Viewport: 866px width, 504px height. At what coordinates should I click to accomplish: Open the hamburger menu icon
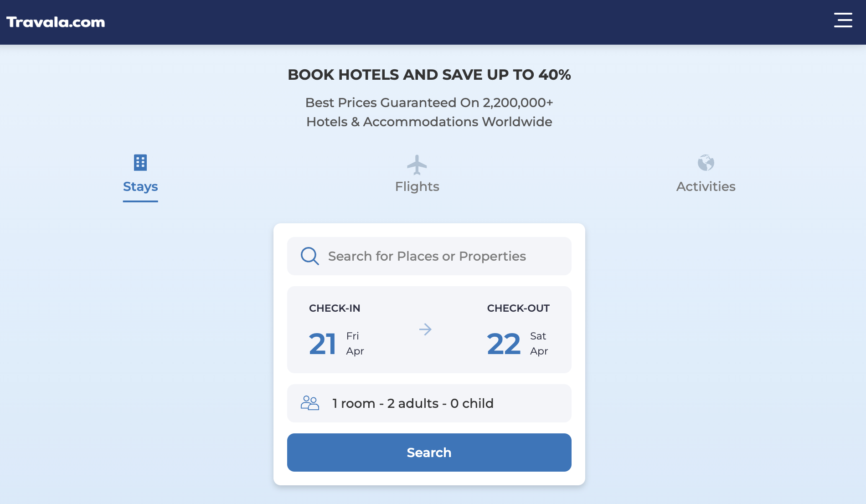tap(843, 20)
